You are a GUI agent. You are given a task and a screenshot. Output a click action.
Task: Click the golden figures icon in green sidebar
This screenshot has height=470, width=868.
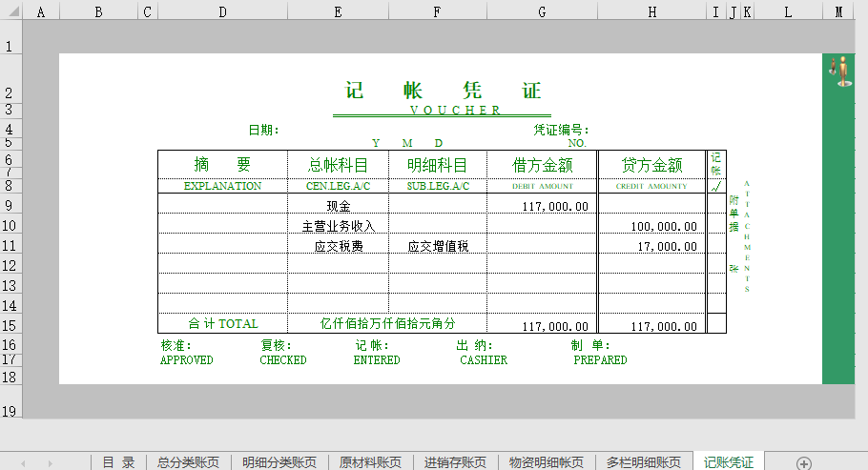pos(841,72)
